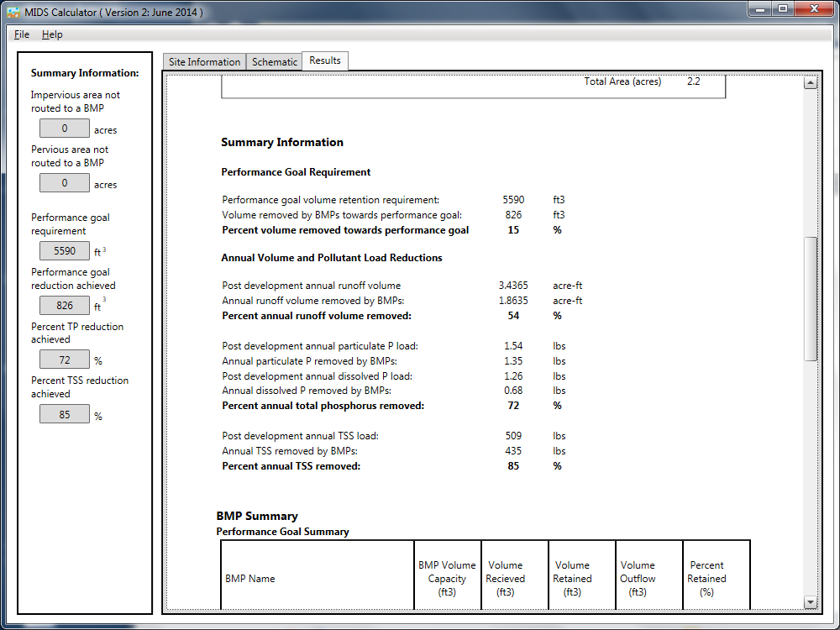Click the MIDS Calculator title bar icon
Viewport: 840px width, 630px height.
pos(13,13)
